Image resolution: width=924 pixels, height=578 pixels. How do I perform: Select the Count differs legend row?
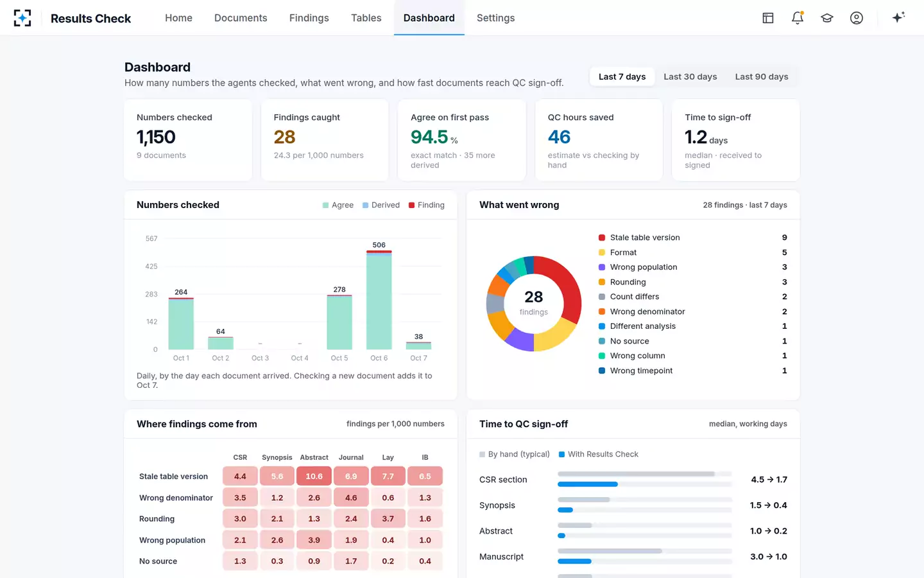(x=693, y=297)
